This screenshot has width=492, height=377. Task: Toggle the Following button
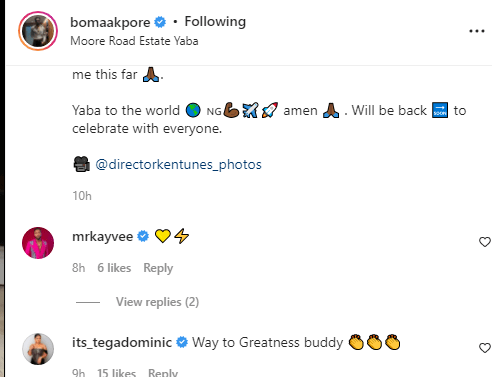coord(215,22)
